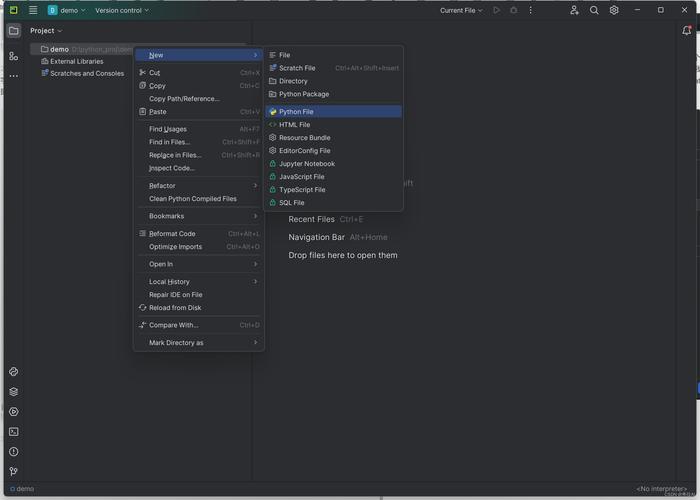The height and width of the screenshot is (500, 700).
Task: Show more tool windows ellipsis
Action: click(x=14, y=76)
